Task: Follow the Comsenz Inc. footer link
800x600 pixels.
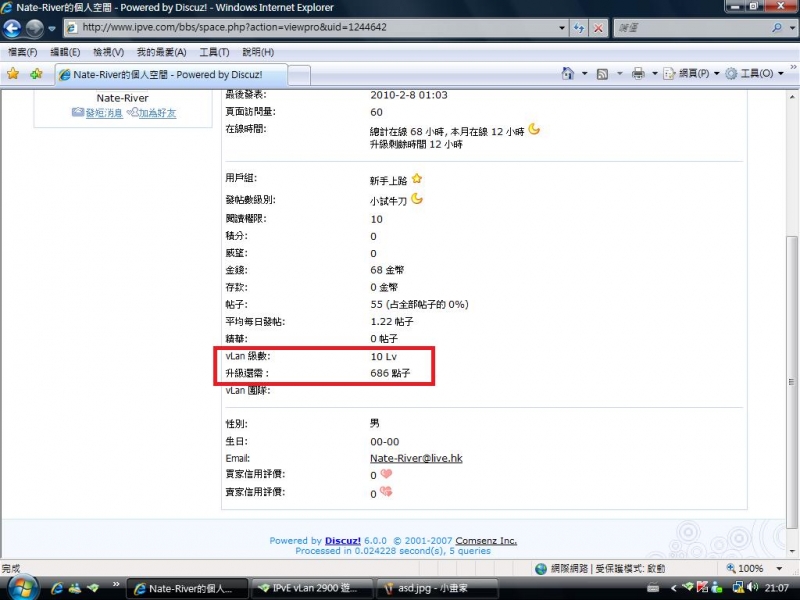Action: (x=486, y=540)
